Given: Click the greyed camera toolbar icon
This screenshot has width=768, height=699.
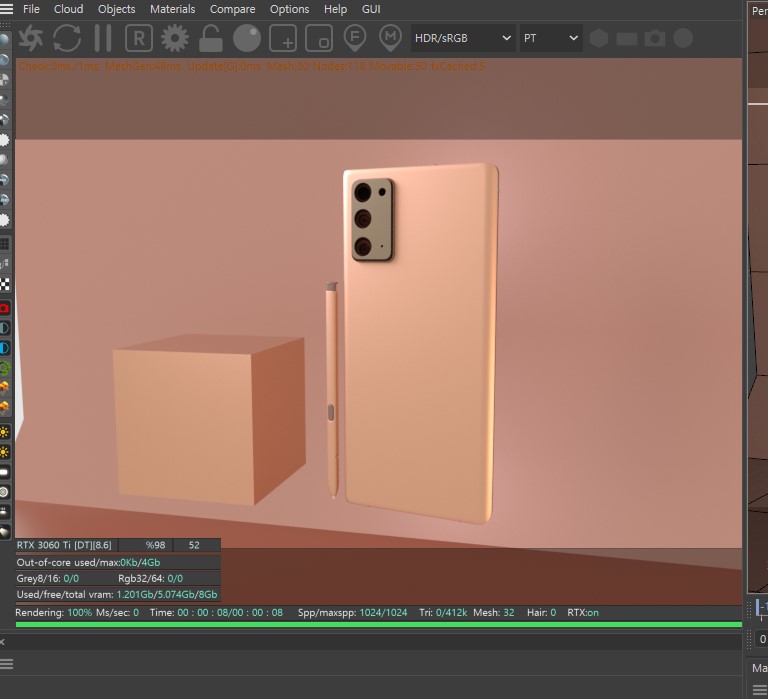Looking at the screenshot, I should (x=655, y=38).
